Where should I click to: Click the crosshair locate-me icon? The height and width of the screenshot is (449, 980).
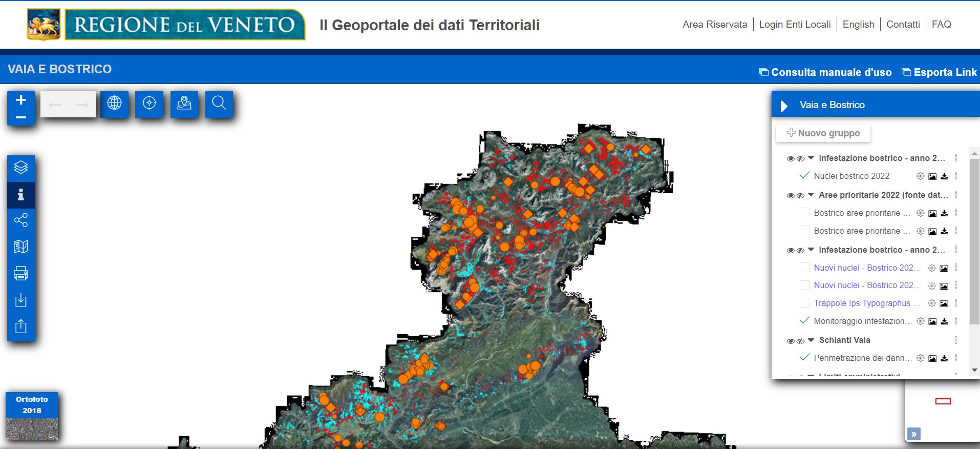tap(149, 103)
